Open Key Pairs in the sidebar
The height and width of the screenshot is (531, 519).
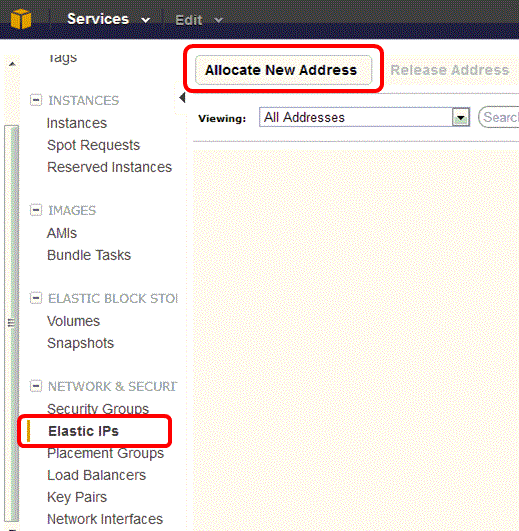click(x=77, y=497)
